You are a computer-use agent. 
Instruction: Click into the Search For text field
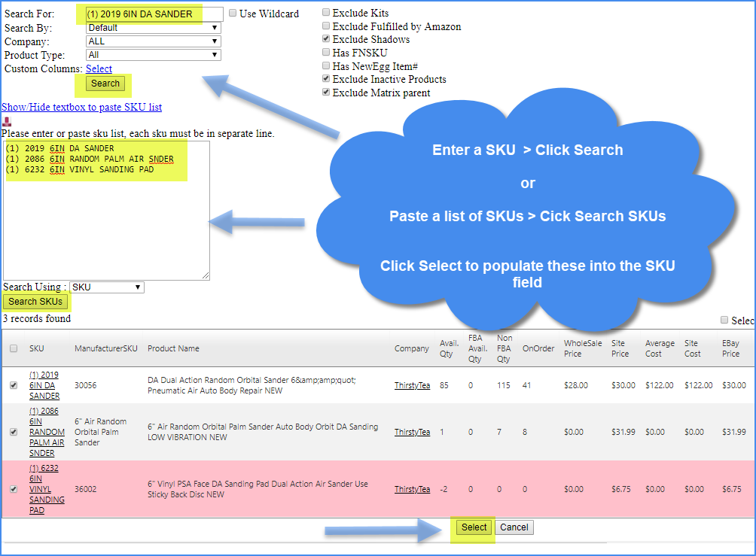(153, 14)
